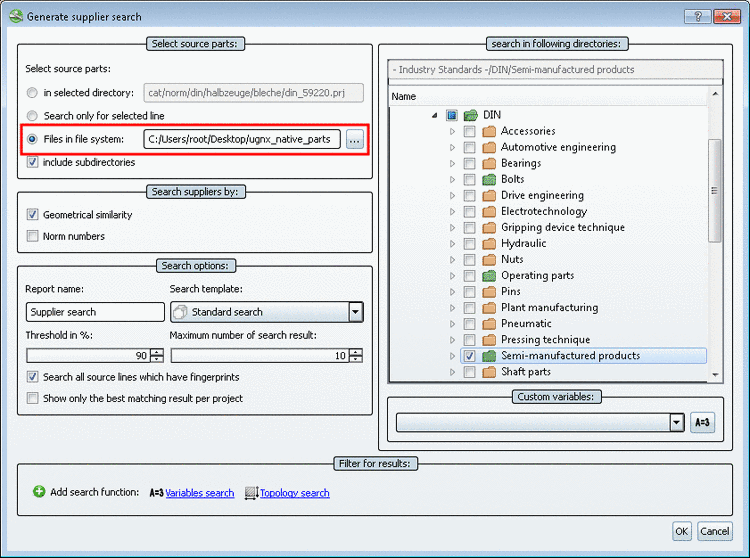Viewport: 750px width, 558px height.
Task: Click the OK button
Action: (682, 531)
